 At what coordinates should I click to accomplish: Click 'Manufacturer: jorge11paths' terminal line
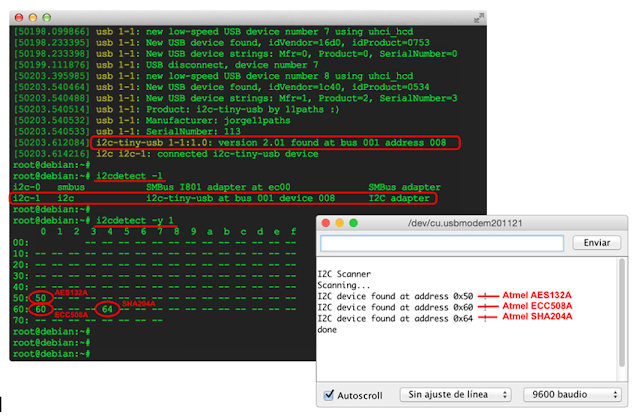pos(152,120)
